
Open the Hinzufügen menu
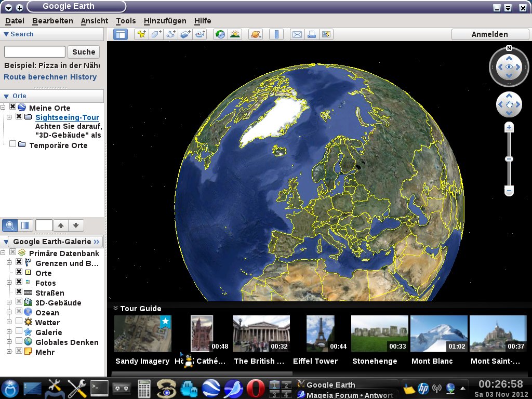tap(165, 21)
